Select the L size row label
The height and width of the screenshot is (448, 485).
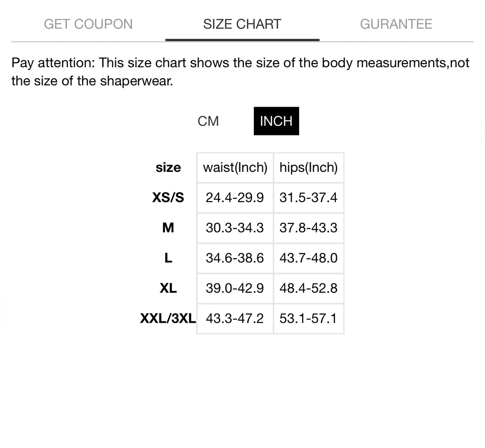pos(168,258)
